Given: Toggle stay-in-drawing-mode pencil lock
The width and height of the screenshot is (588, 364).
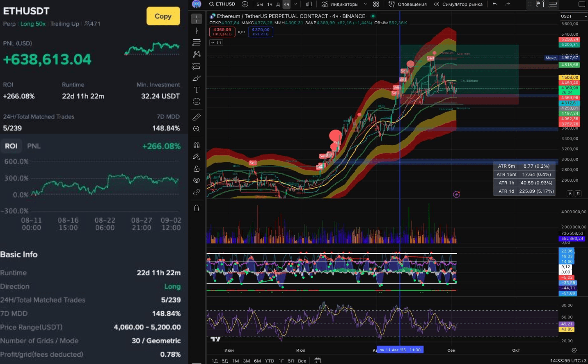Looking at the screenshot, I should click(x=197, y=157).
